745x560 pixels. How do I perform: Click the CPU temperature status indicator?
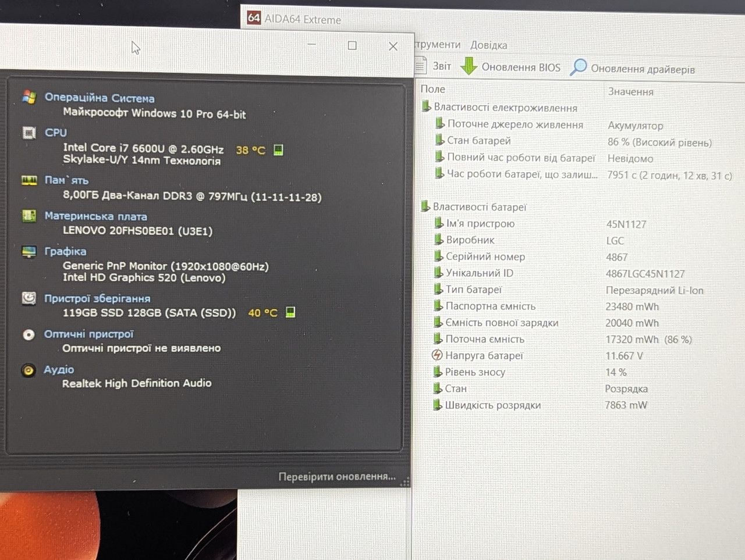pyautogui.click(x=278, y=150)
